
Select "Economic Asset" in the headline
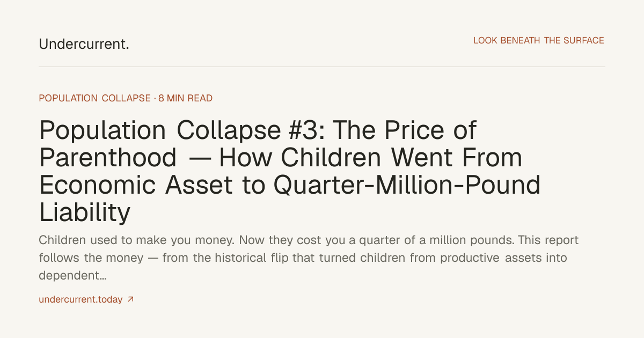(136, 185)
